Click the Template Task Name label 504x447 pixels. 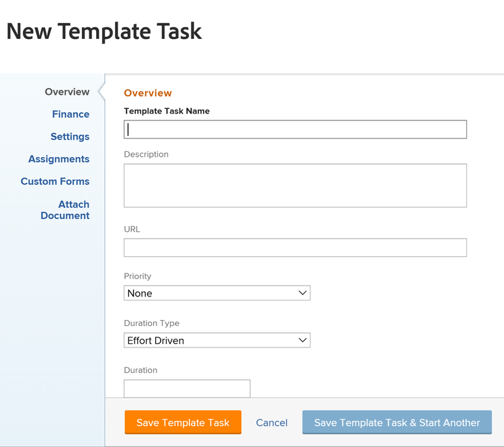click(x=167, y=112)
